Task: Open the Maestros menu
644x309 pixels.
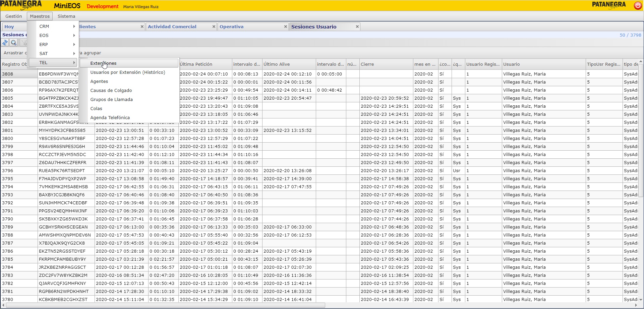Action: 40,16
